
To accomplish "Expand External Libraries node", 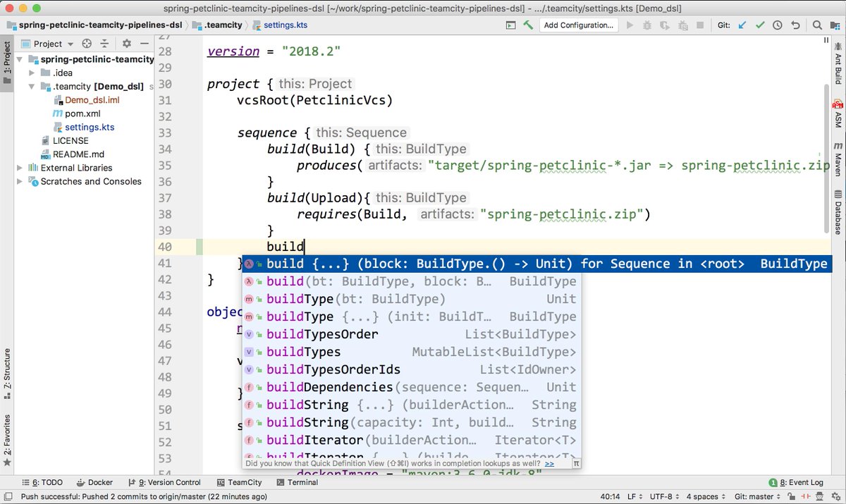I will (20, 168).
